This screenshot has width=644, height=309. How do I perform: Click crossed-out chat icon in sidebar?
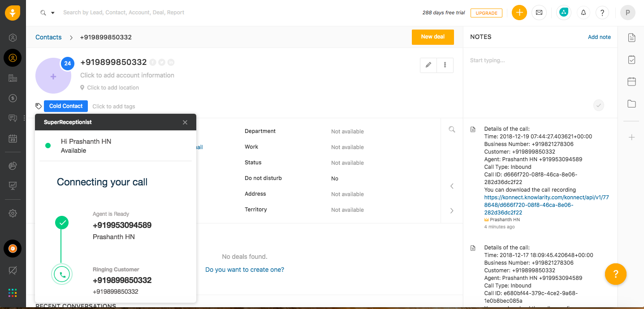coord(13,270)
